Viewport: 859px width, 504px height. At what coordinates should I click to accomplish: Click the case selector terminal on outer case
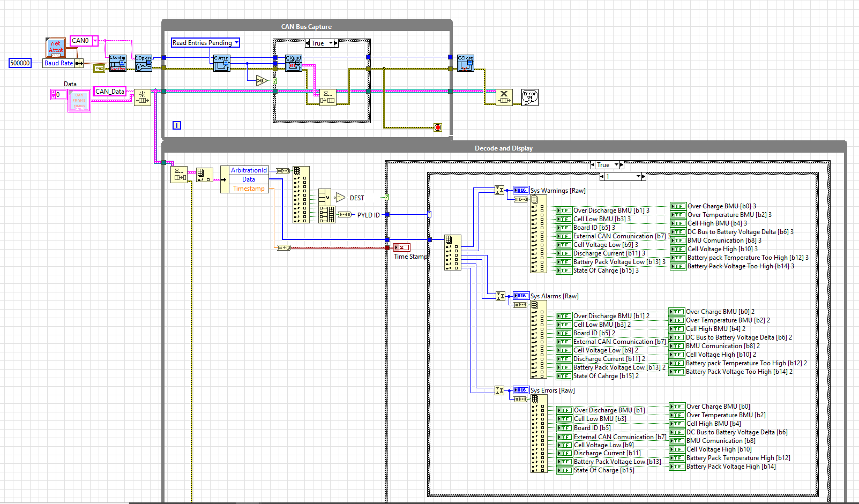387,197
